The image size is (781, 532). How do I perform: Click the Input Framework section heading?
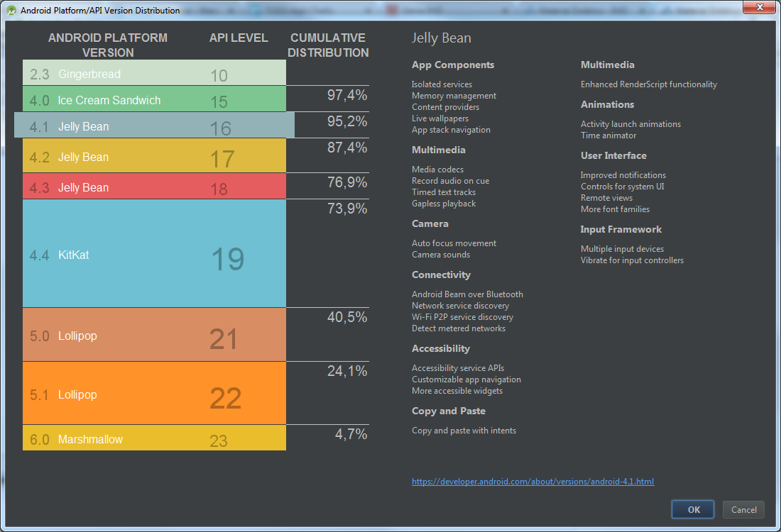(x=621, y=230)
